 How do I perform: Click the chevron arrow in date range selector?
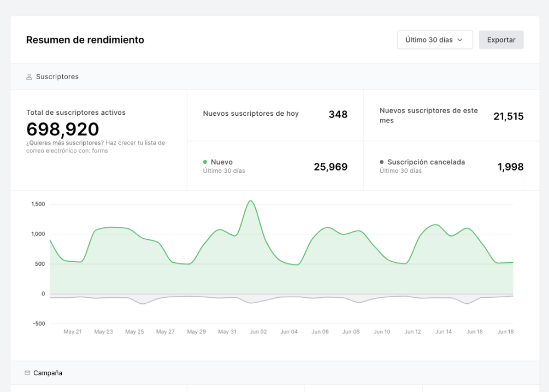pyautogui.click(x=460, y=40)
